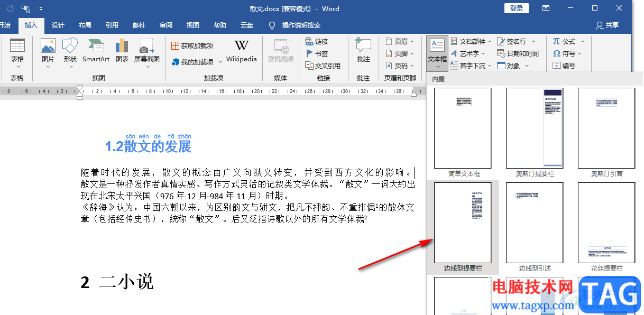The image size is (644, 315).
Task: Open the 云盘 tab
Action: tap(247, 25)
